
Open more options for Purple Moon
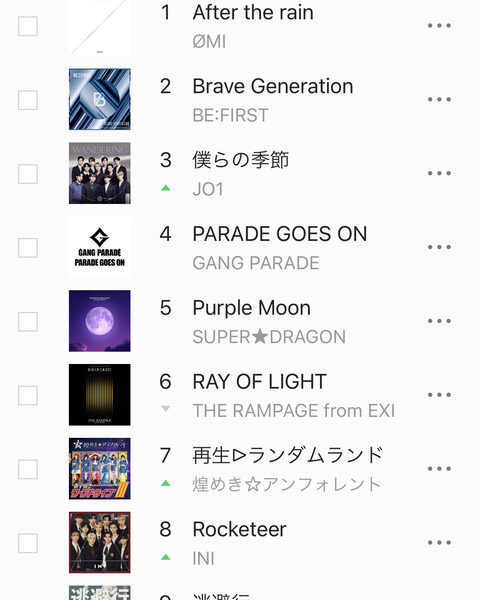pyautogui.click(x=439, y=321)
